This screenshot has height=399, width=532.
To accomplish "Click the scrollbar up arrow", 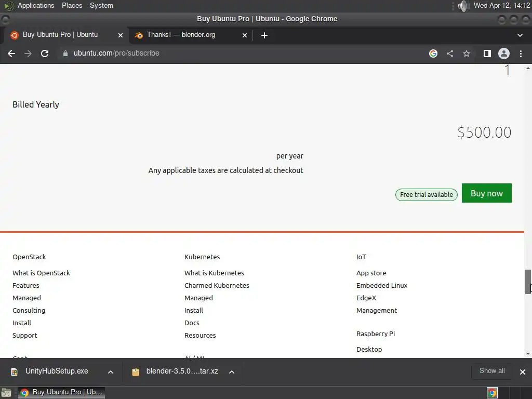I will [528, 68].
